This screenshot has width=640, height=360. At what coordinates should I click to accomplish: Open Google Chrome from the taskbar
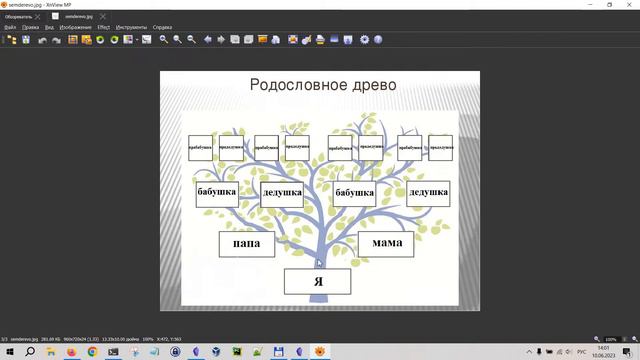pos(92,351)
